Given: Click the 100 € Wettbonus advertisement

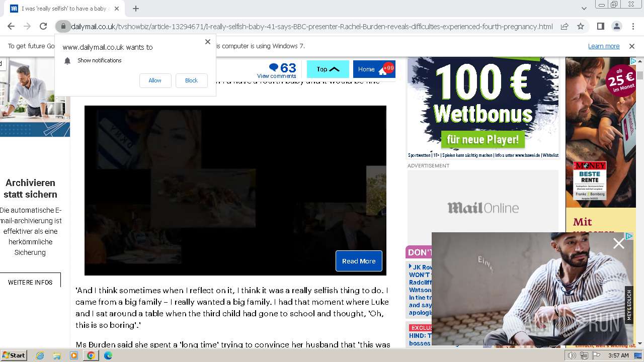Looking at the screenshot, I should point(483,108).
